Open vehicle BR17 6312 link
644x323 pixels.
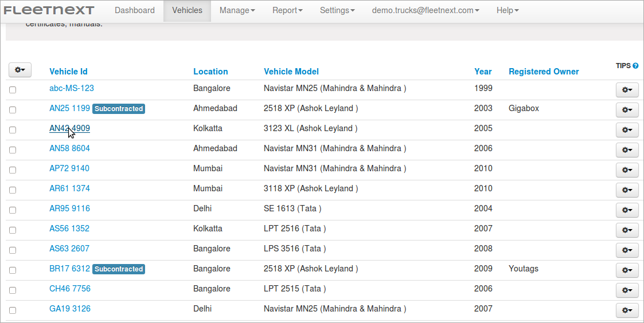point(69,269)
